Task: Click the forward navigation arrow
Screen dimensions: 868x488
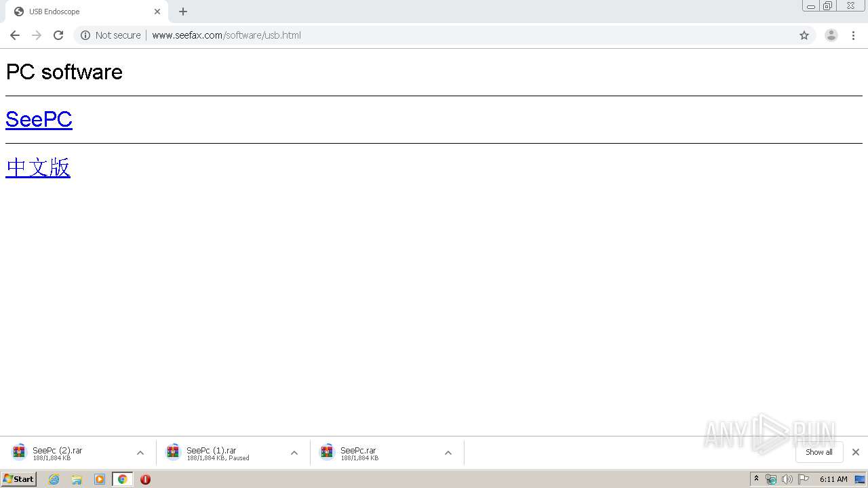Action: pos(37,35)
